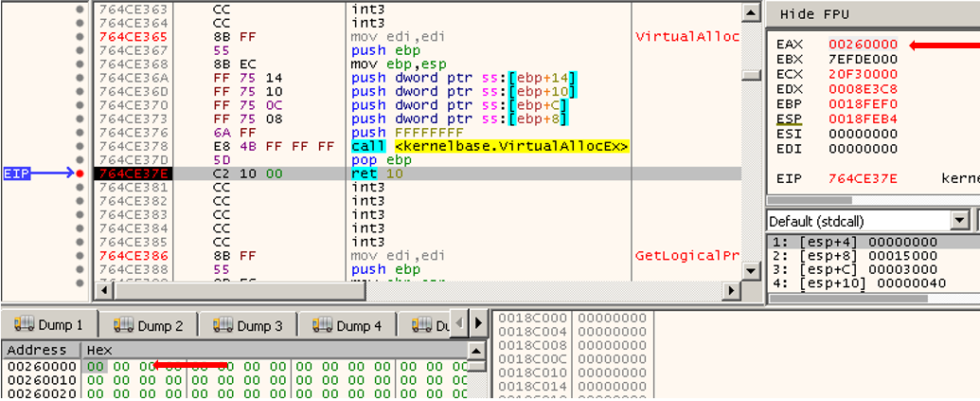Viewport: 980px width, 401px height.
Task: Toggle breakpoint bullet at 764CE386
Action: point(80,255)
